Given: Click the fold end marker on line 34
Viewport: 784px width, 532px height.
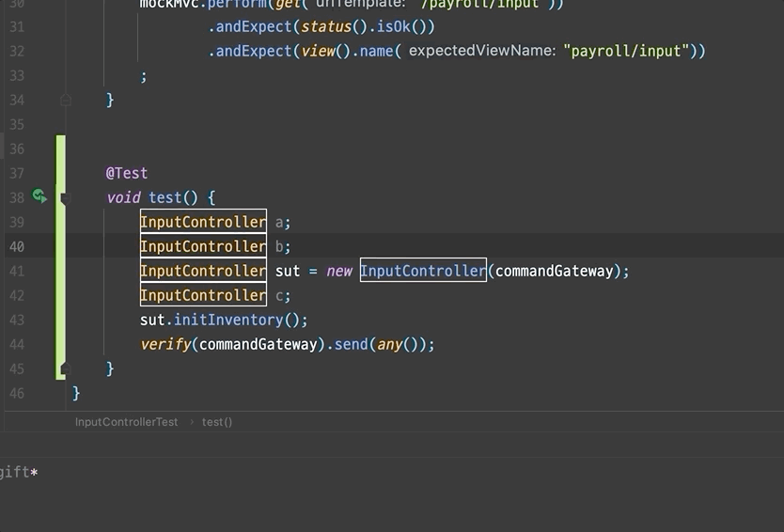Looking at the screenshot, I should click(66, 100).
